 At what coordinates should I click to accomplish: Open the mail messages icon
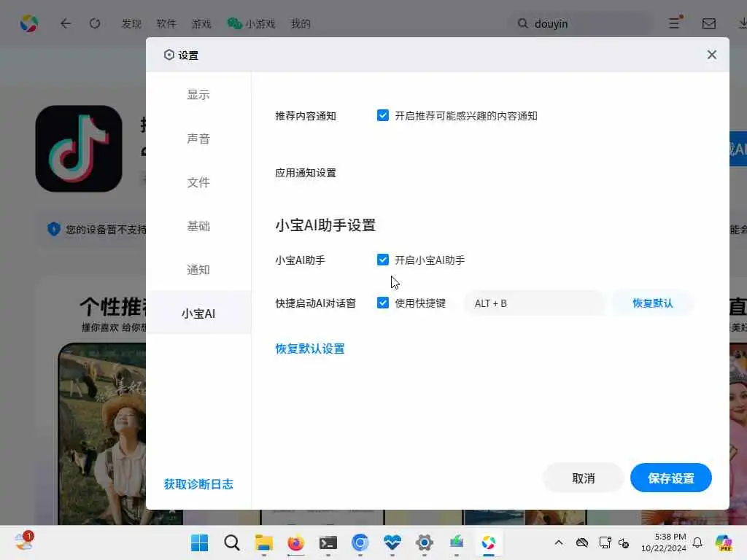tap(709, 23)
